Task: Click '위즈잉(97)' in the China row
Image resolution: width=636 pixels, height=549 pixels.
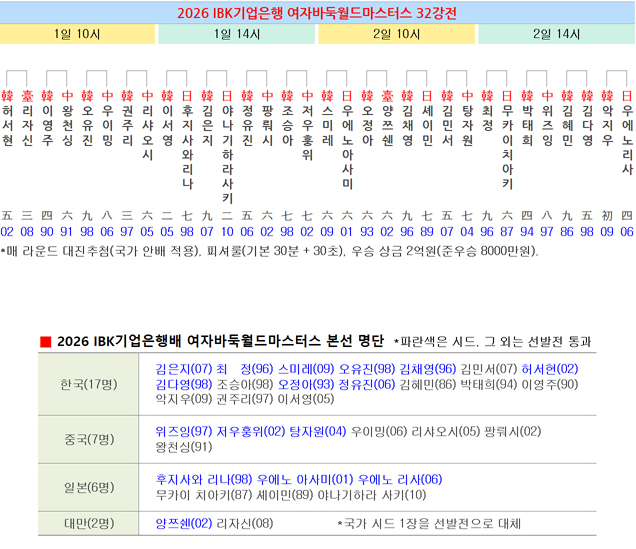Action: point(184,431)
